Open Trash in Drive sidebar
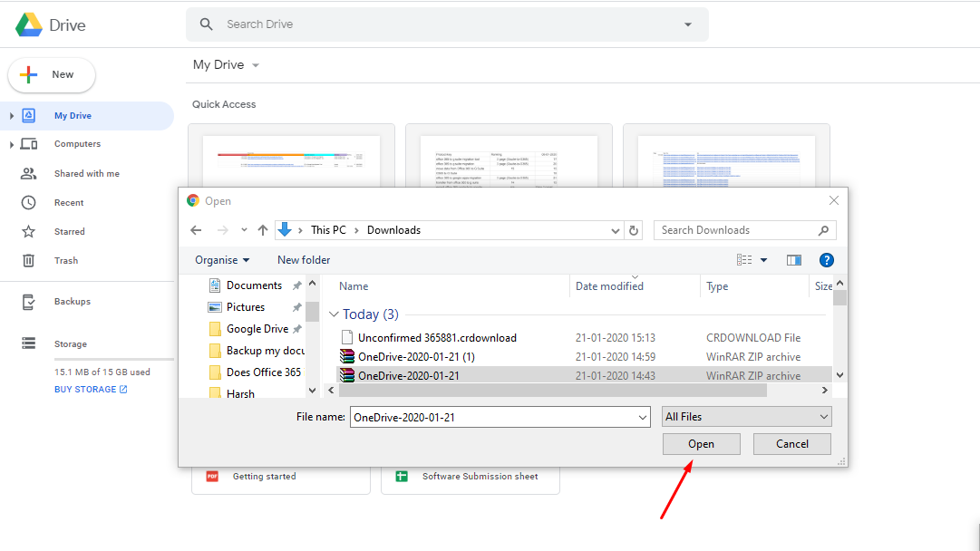Screen dimensions: 980x551 click(66, 260)
